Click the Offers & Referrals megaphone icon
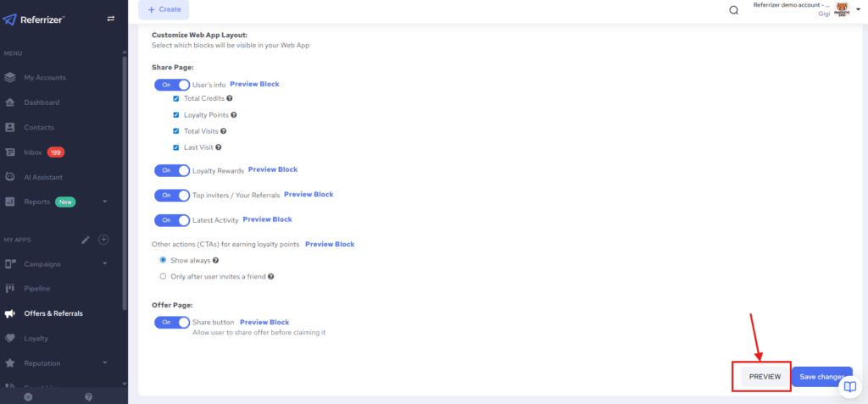This screenshot has width=868, height=404. [10, 313]
